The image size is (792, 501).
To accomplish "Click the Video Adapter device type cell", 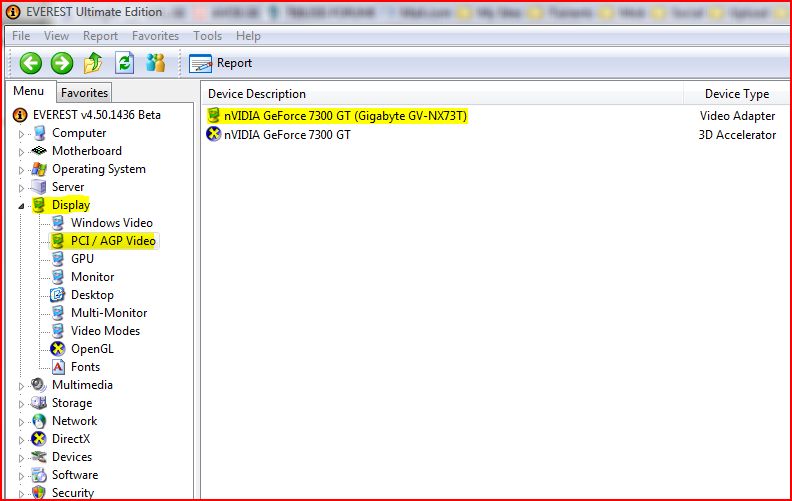I will [x=737, y=116].
